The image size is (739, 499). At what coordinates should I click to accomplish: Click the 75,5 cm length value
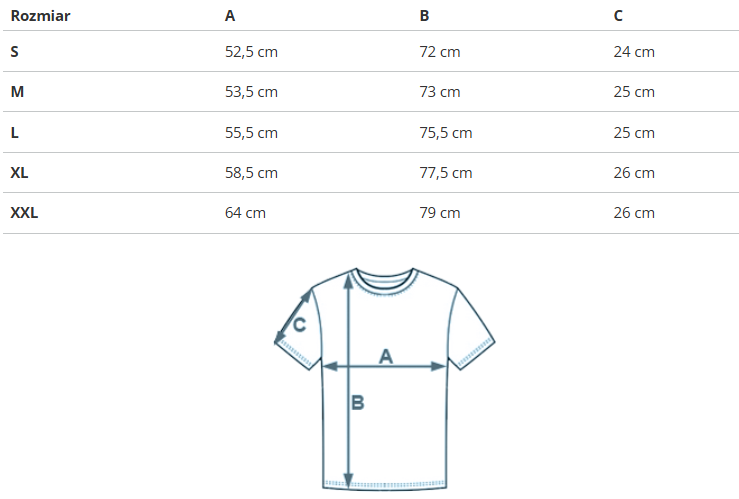click(x=445, y=133)
